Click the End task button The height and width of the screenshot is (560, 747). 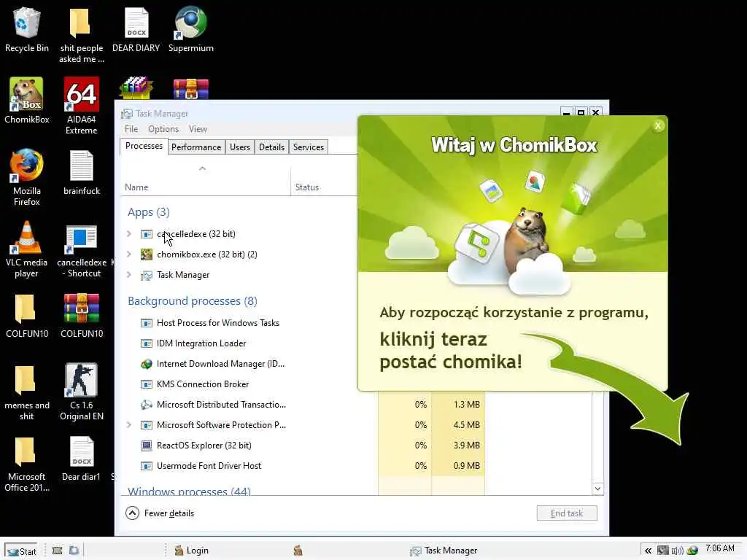[567, 513]
